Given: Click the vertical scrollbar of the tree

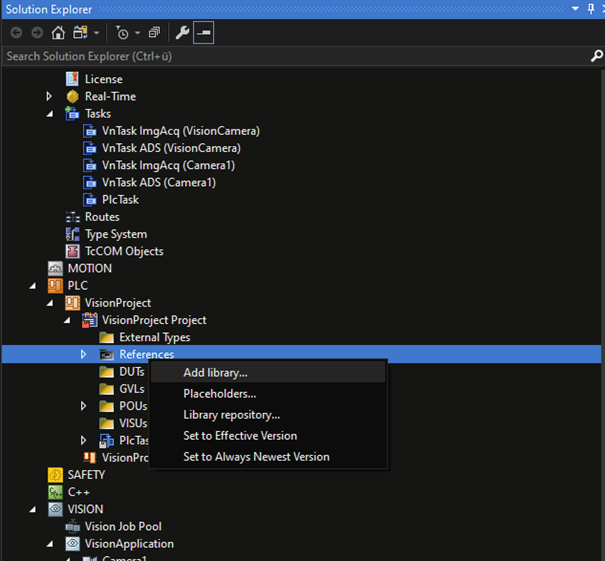Looking at the screenshot, I should coord(603,314).
